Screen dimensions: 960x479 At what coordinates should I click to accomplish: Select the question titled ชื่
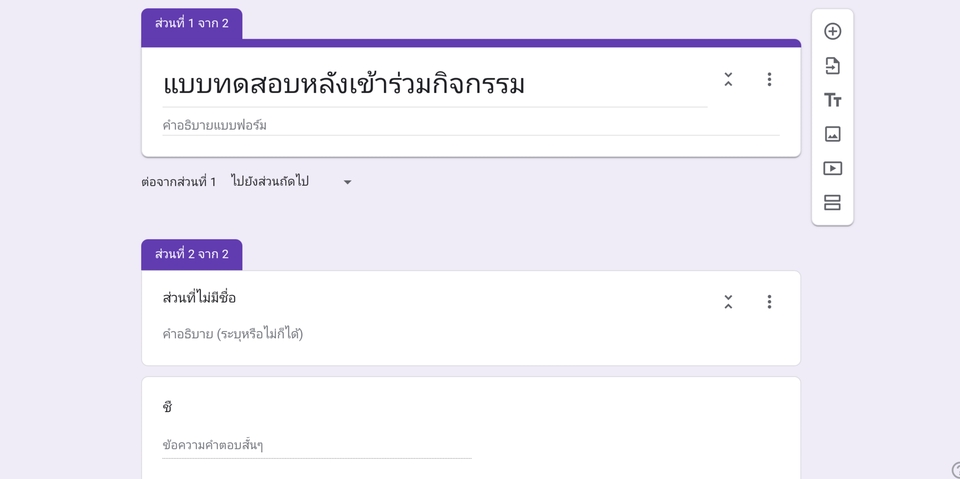[167, 407]
